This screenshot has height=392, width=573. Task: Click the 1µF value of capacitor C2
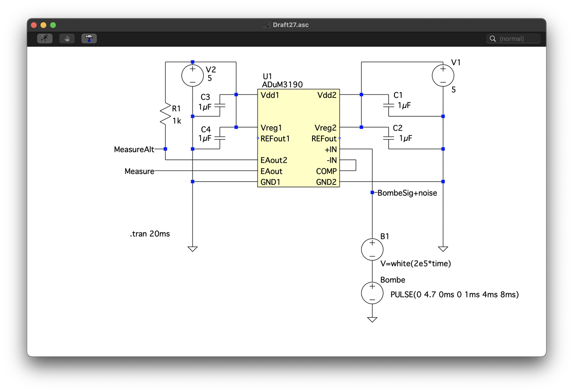(406, 138)
